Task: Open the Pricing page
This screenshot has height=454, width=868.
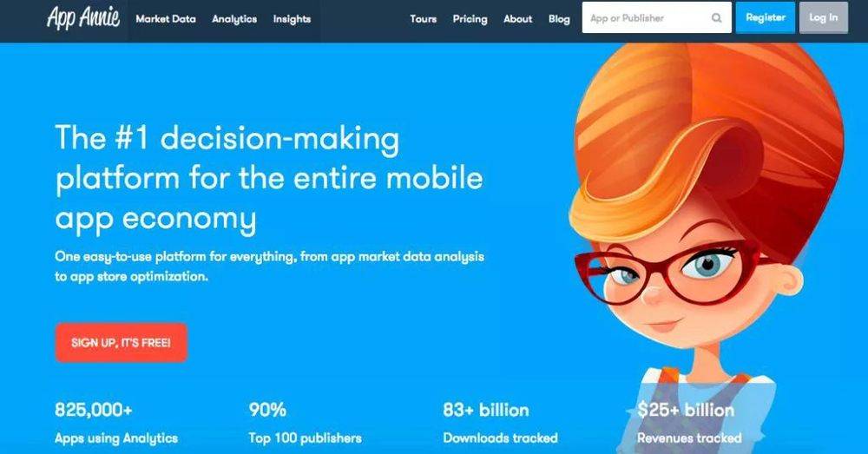Action: click(x=470, y=19)
